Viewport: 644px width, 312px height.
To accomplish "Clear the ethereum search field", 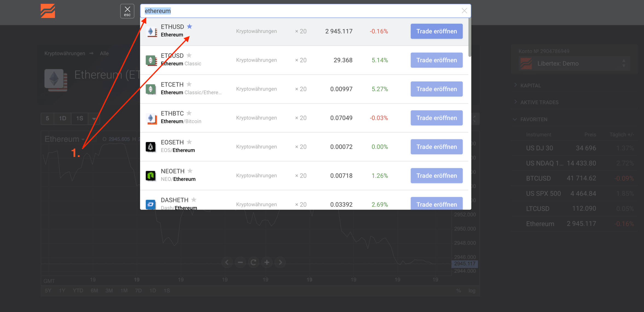I will 464,11.
